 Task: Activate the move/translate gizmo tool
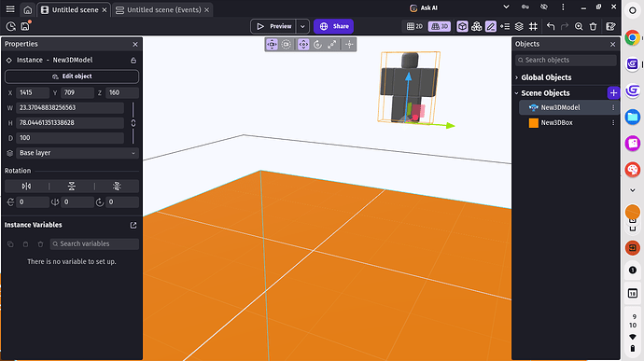[x=303, y=45]
